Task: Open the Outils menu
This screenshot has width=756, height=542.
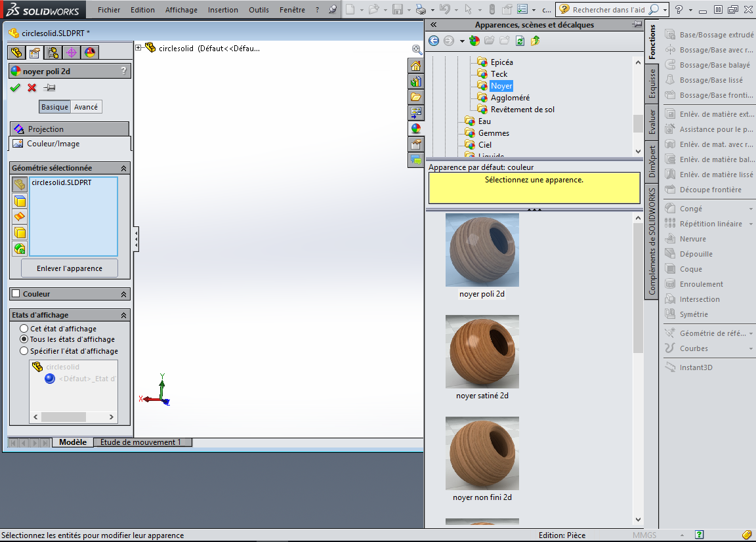Action: coord(259,10)
